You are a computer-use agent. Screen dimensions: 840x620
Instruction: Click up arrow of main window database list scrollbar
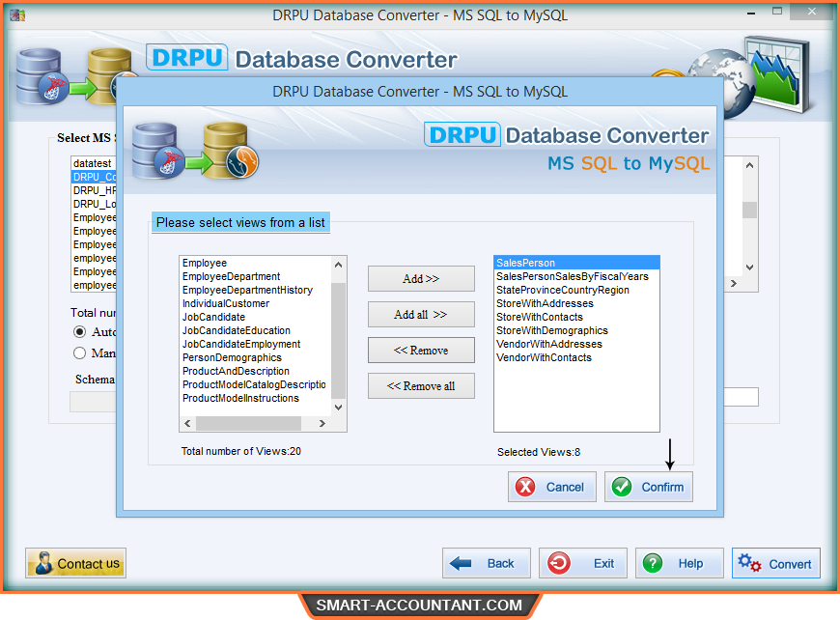(x=749, y=165)
